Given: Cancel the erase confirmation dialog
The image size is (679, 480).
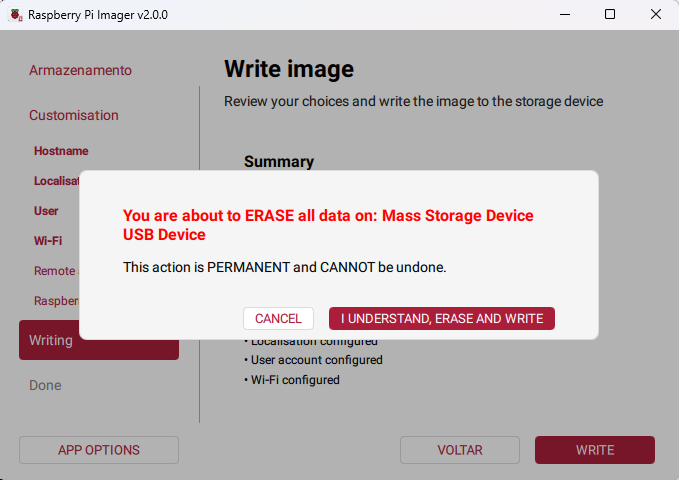Looking at the screenshot, I should tap(278, 318).
